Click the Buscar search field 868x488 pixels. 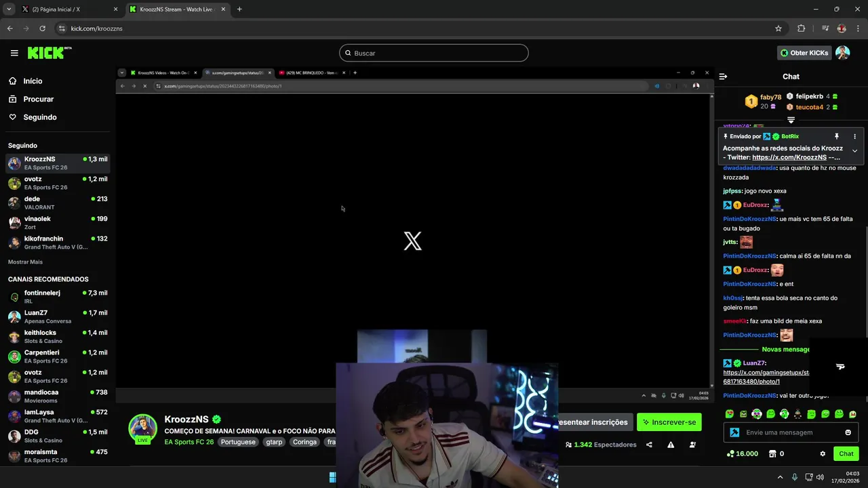[434, 53]
